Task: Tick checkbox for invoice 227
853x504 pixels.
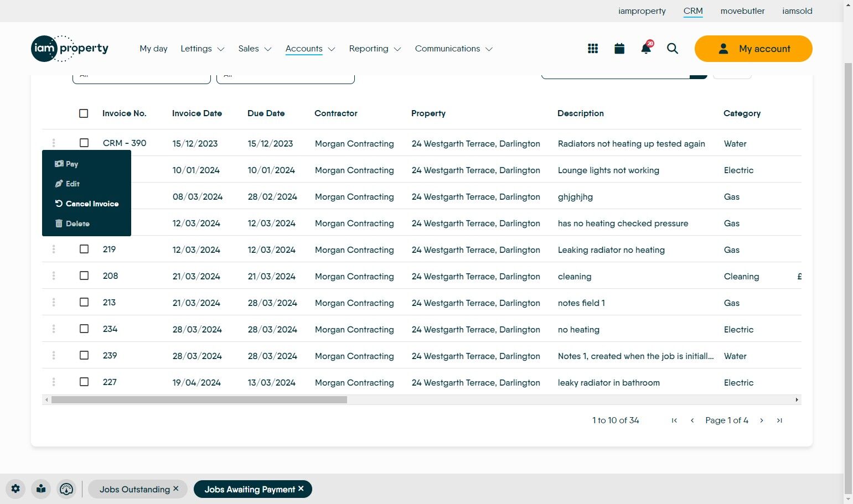Action: click(84, 382)
